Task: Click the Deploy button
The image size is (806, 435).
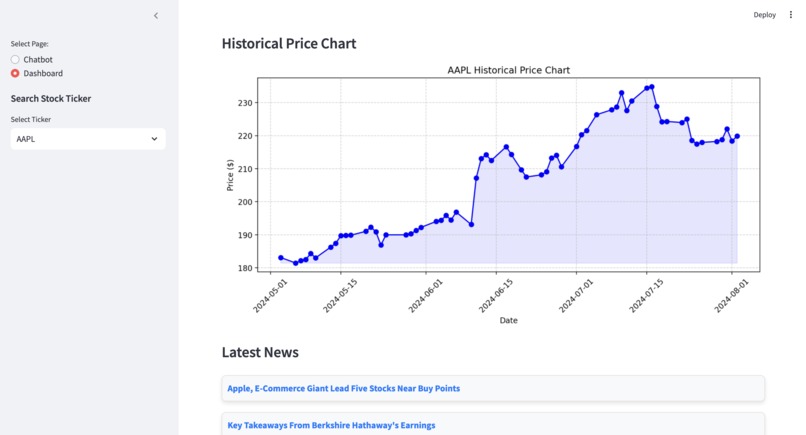Action: coord(764,15)
